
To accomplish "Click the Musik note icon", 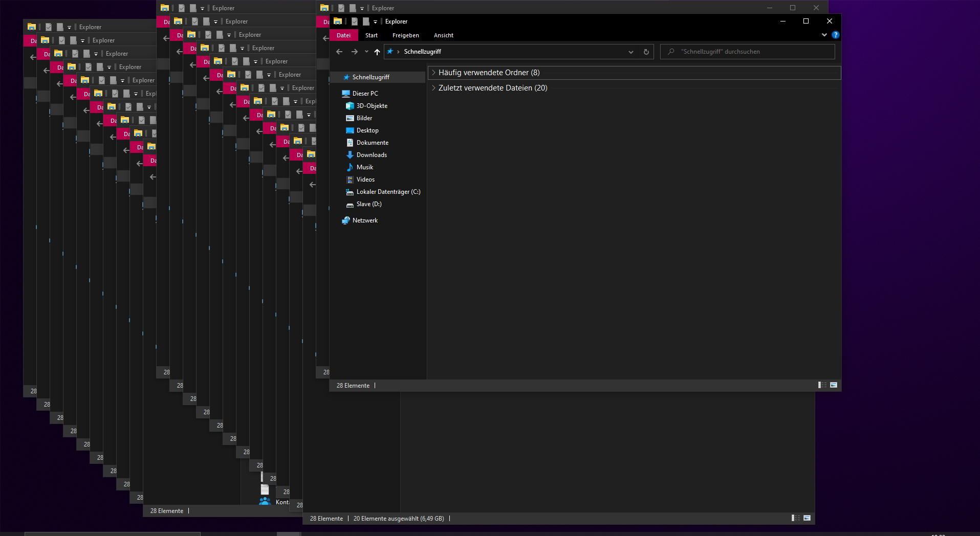I will tap(350, 167).
